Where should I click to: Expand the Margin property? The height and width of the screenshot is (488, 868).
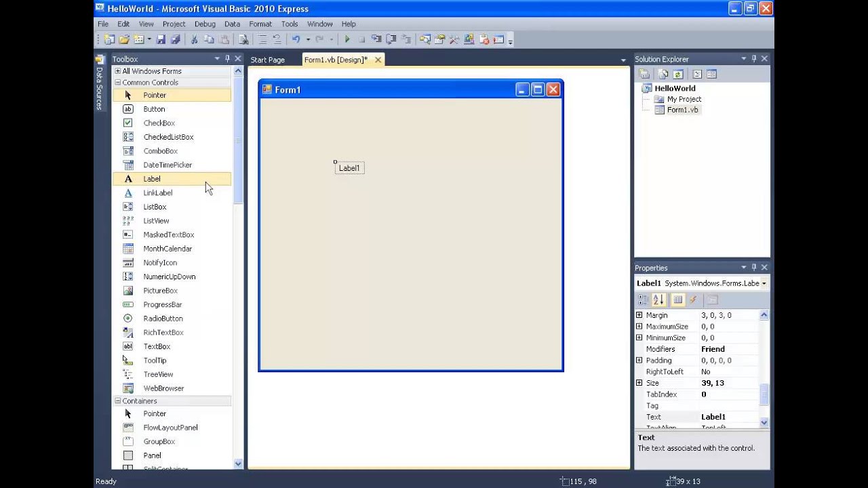(639, 315)
